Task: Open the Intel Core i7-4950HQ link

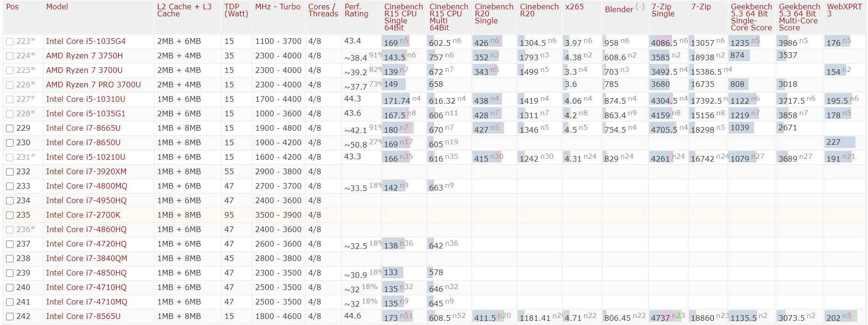Action: coord(86,200)
